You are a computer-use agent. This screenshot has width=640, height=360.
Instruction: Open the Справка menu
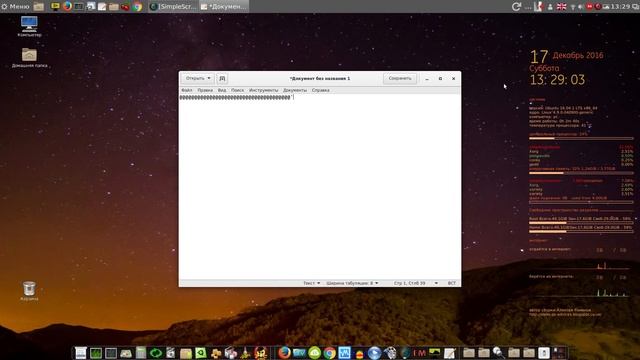coord(320,90)
